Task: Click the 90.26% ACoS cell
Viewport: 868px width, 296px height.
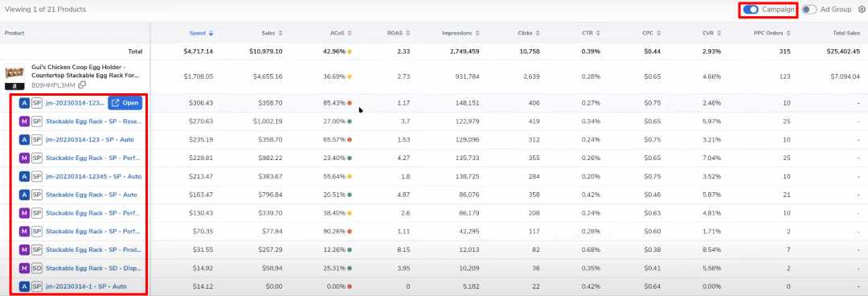Action: [334, 231]
